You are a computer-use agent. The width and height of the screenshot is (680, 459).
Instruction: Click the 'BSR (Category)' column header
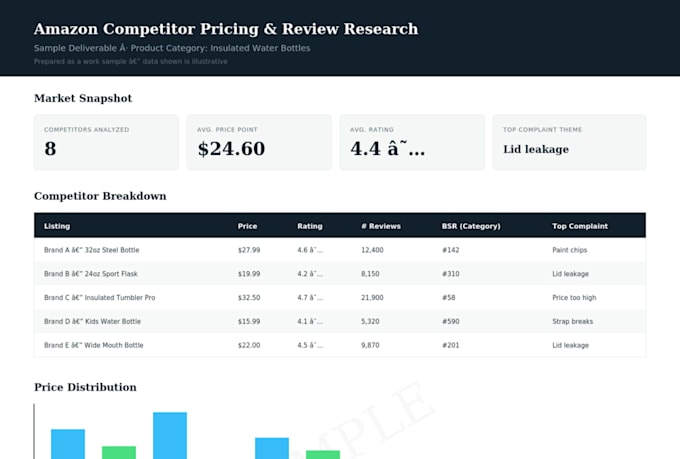pyautogui.click(x=471, y=226)
